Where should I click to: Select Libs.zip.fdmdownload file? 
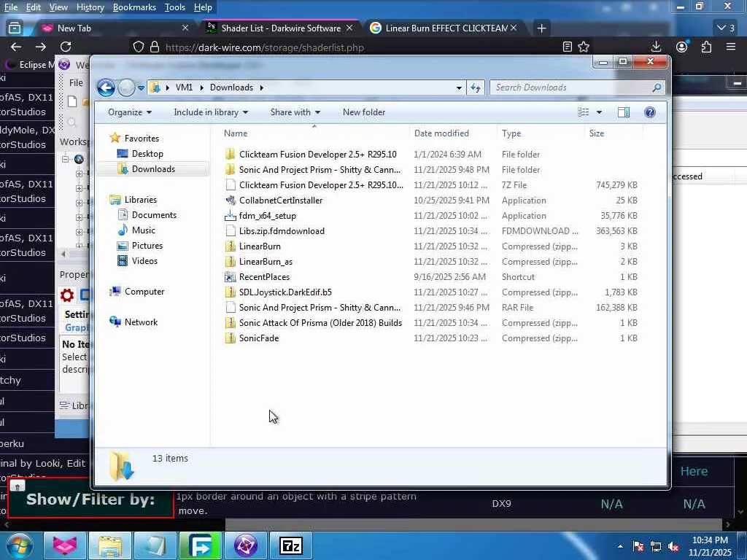click(282, 231)
